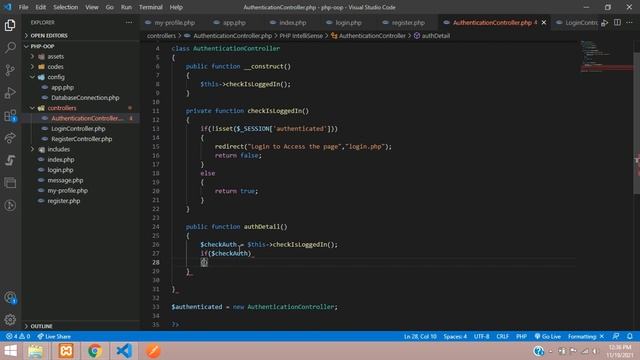This screenshot has height=360, width=640.
Task: Click the VS Code taskbar icon
Action: (x=124, y=351)
